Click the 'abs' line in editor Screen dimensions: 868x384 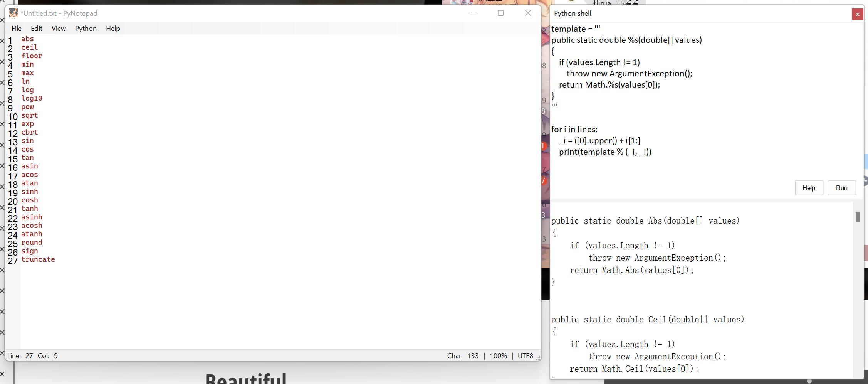click(x=27, y=39)
